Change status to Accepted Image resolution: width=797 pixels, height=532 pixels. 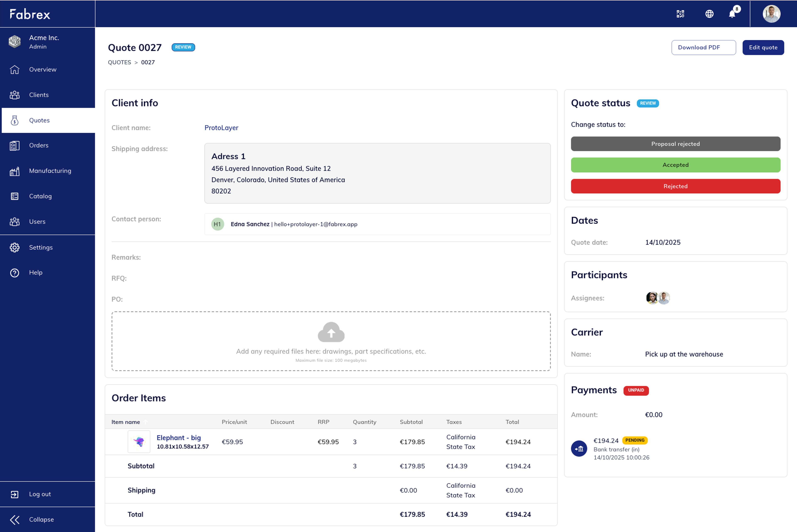tap(675, 165)
